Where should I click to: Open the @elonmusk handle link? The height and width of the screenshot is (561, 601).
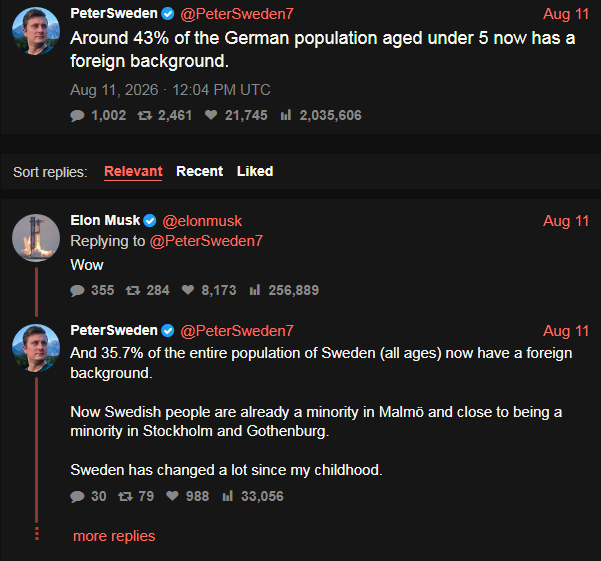click(x=202, y=221)
